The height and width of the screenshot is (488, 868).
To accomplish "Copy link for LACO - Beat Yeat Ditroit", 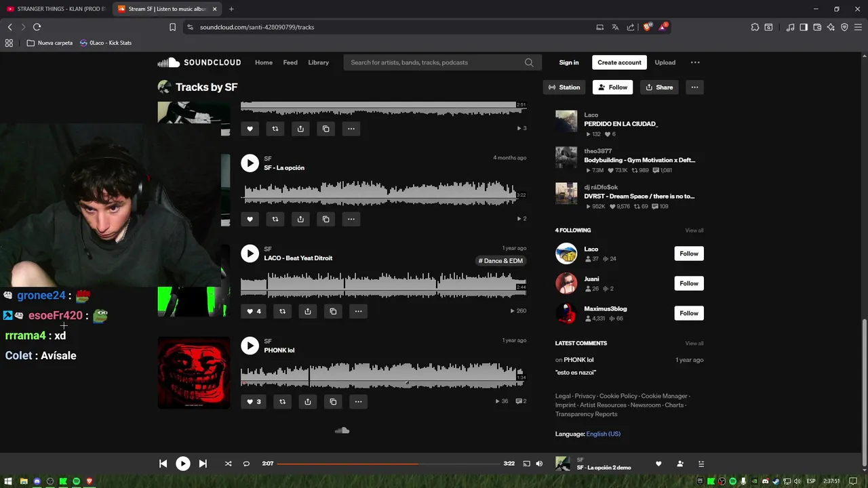I will (x=333, y=311).
